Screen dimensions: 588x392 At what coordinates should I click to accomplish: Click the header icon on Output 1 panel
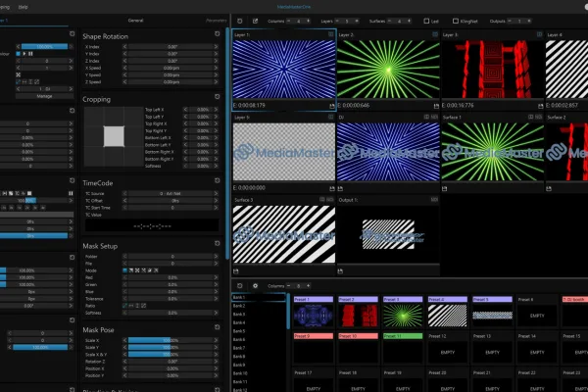coord(434,200)
